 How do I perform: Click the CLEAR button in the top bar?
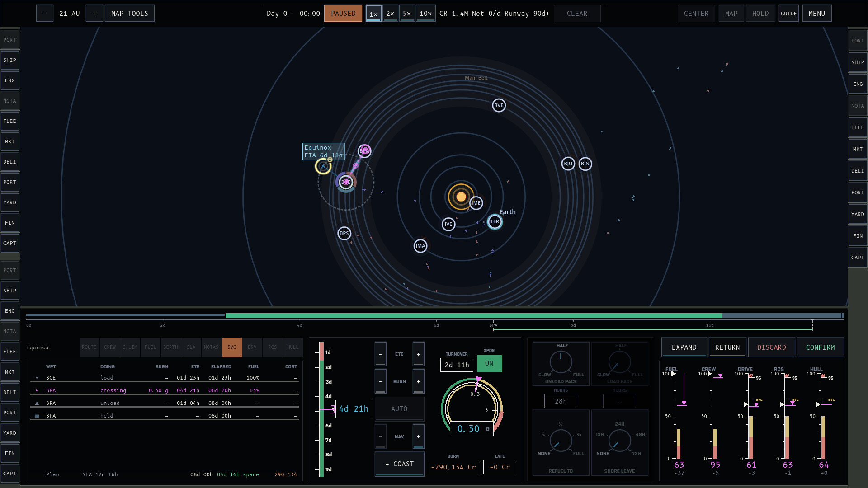[577, 14]
